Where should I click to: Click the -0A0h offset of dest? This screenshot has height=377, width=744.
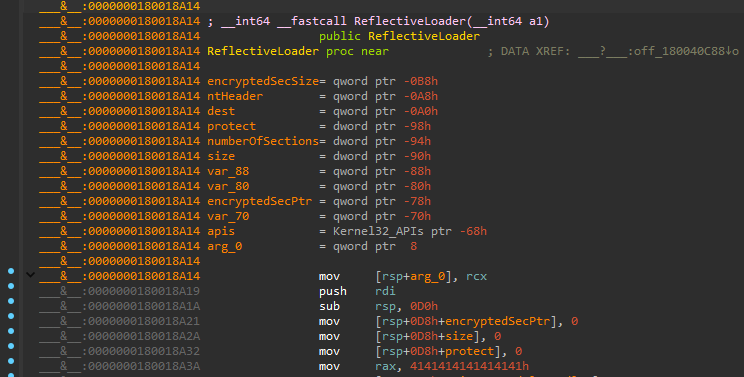point(421,111)
